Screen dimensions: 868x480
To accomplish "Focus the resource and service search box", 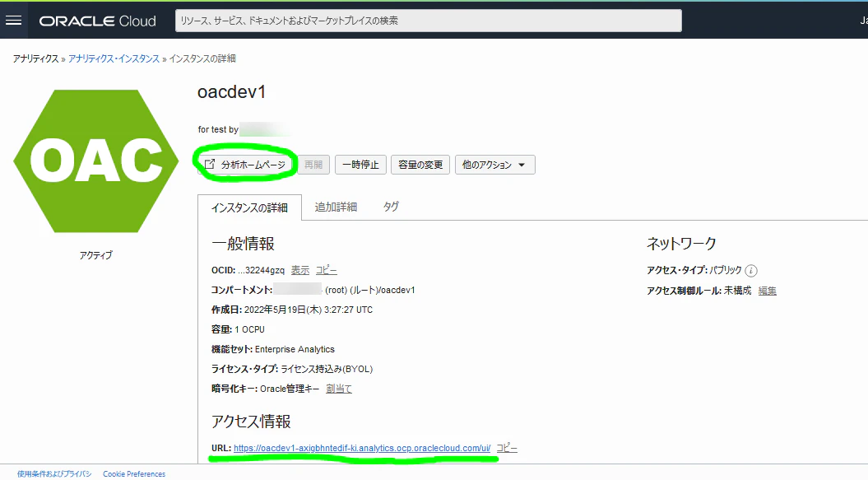I will point(428,21).
